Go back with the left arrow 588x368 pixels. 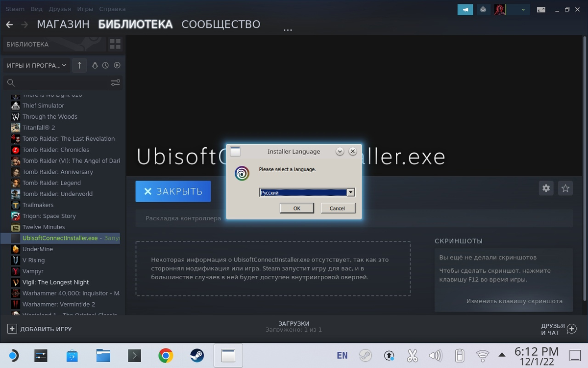pyautogui.click(x=9, y=25)
